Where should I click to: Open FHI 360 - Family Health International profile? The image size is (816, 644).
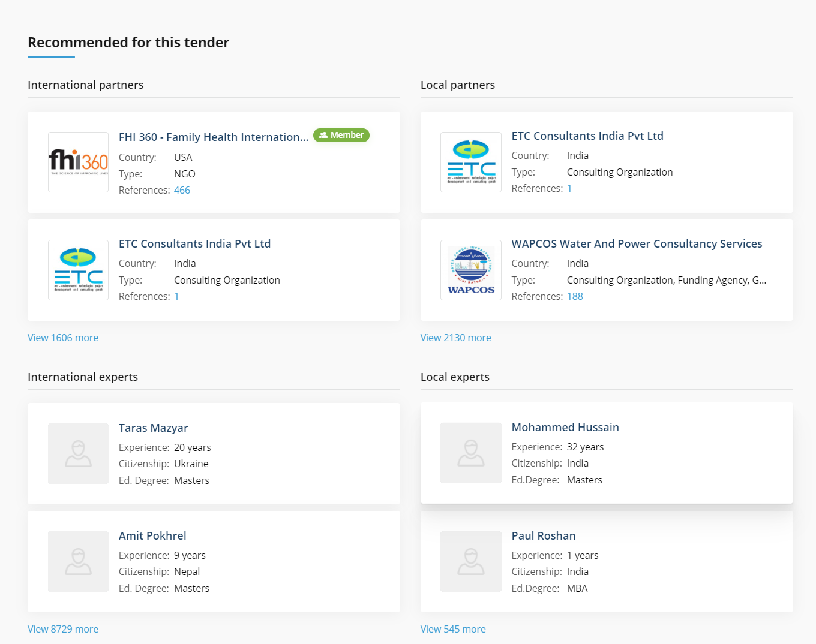coord(214,137)
